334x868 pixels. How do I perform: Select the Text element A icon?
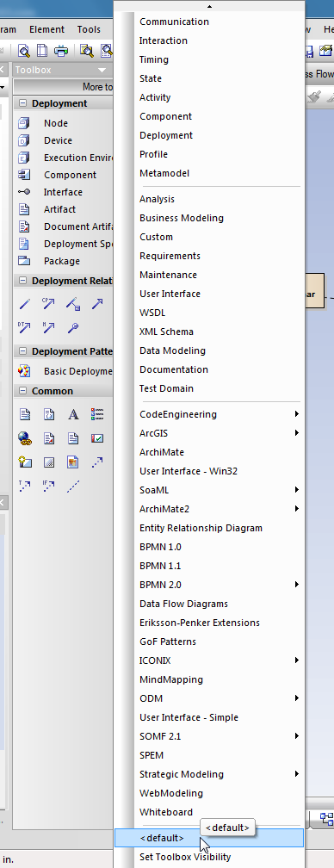(73, 415)
